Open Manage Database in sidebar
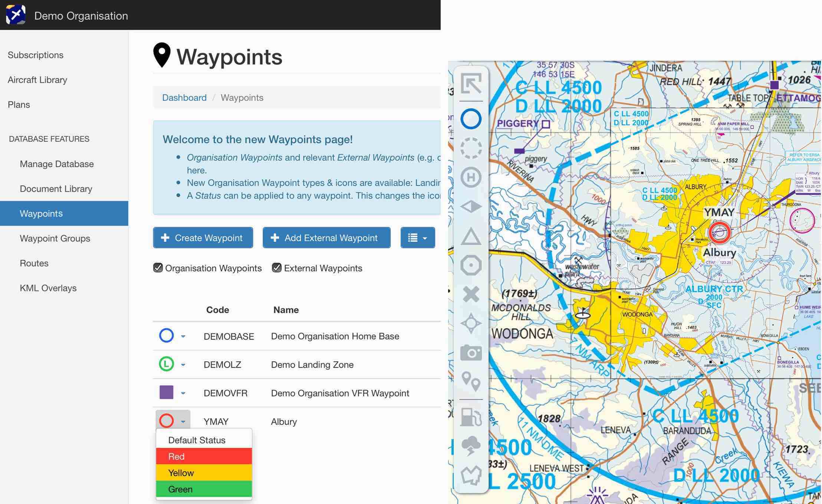 point(57,164)
